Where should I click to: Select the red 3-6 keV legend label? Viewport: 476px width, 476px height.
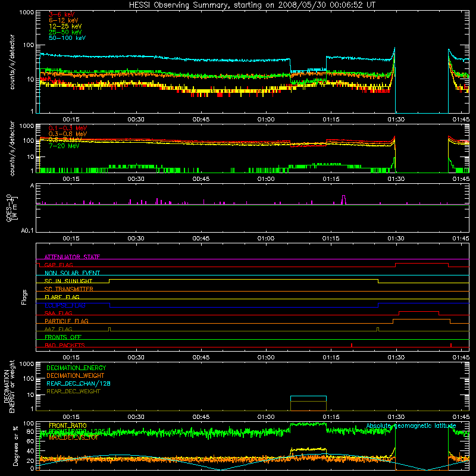click(62, 14)
